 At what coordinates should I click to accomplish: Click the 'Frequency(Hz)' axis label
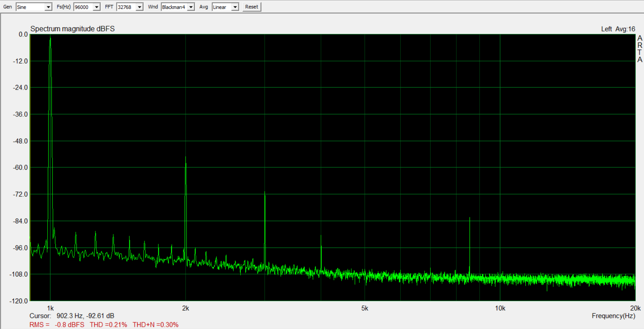click(x=613, y=316)
